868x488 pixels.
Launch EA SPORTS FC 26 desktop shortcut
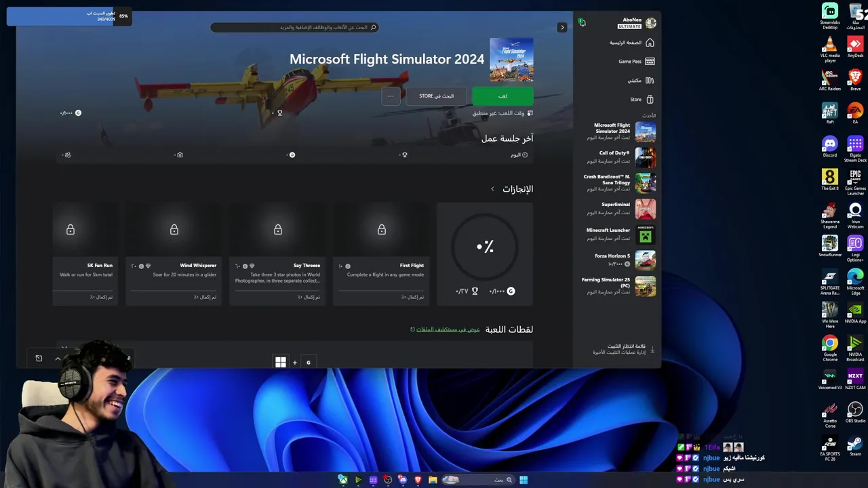(830, 449)
